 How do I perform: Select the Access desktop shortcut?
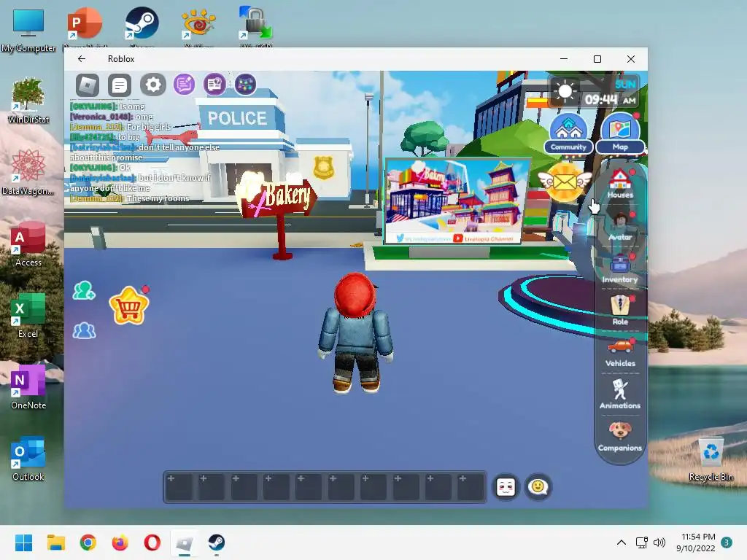tap(28, 244)
